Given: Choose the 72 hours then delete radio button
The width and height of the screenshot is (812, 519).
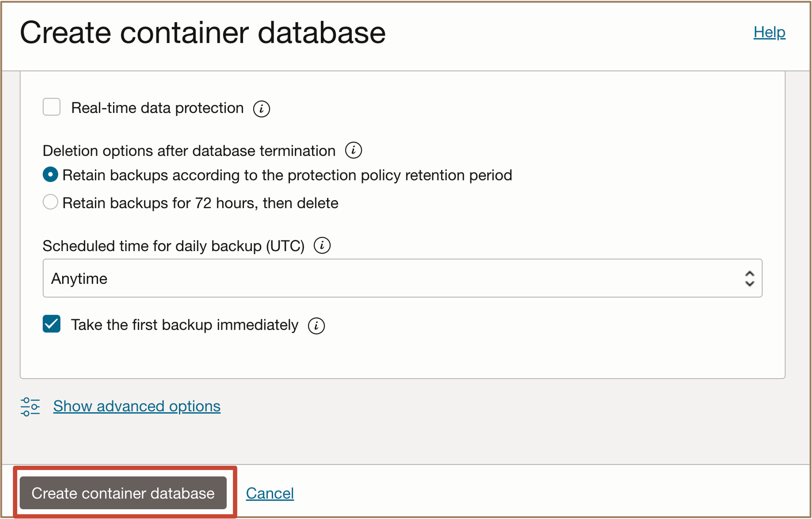Looking at the screenshot, I should (50, 202).
